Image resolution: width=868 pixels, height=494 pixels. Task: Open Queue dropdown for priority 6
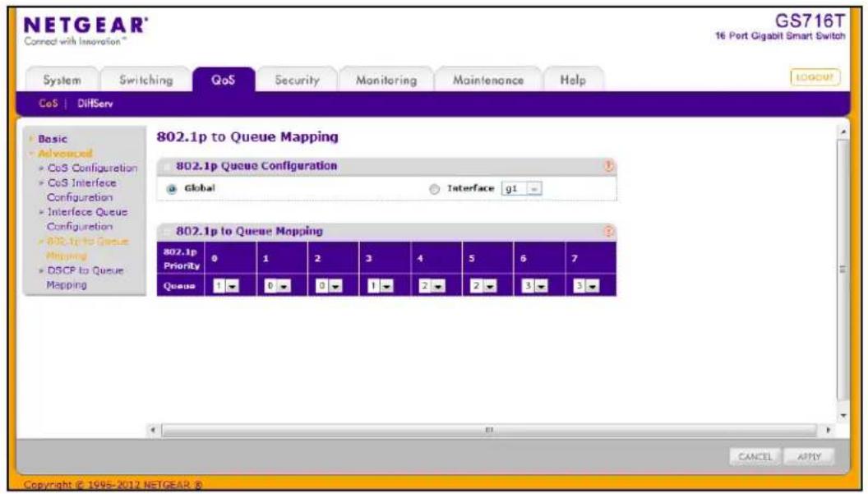(x=535, y=286)
